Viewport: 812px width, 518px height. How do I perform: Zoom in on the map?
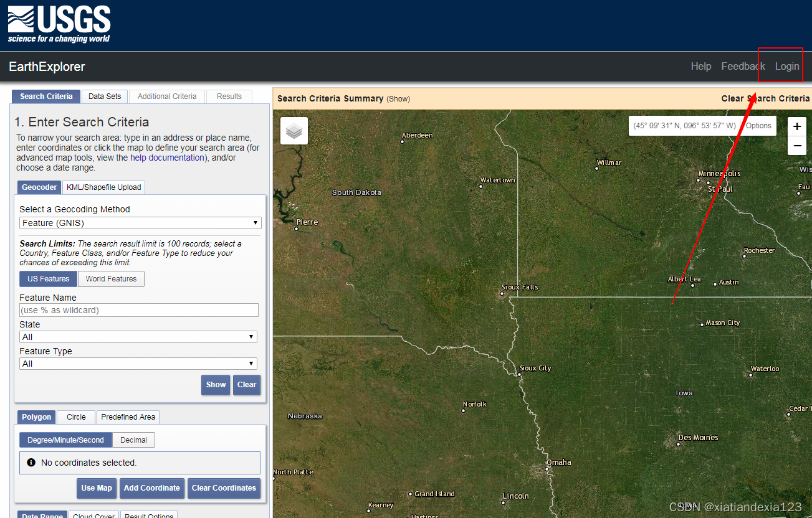tap(797, 126)
